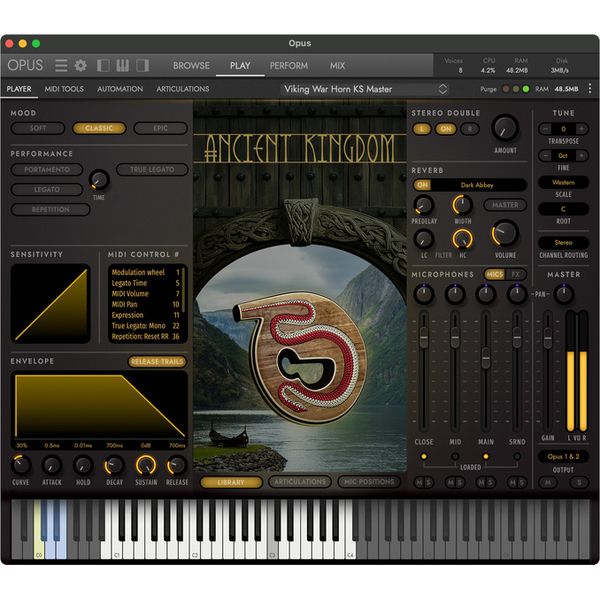Open the MIDI Tools tab

(64, 89)
